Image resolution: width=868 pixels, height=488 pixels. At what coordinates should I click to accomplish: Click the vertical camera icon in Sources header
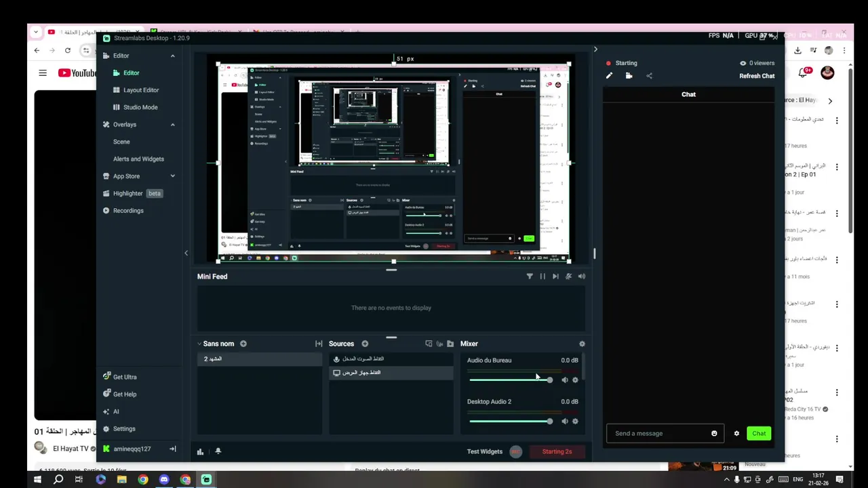click(x=439, y=344)
